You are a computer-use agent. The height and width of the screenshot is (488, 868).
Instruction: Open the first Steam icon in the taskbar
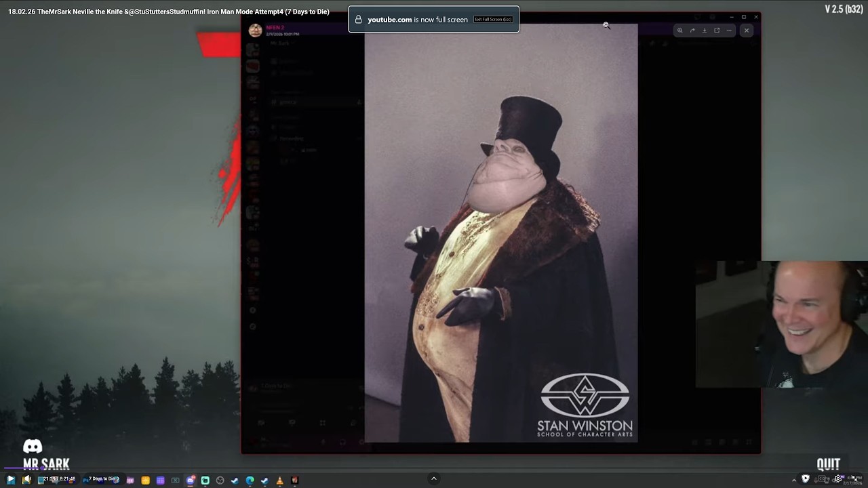pyautogui.click(x=235, y=480)
